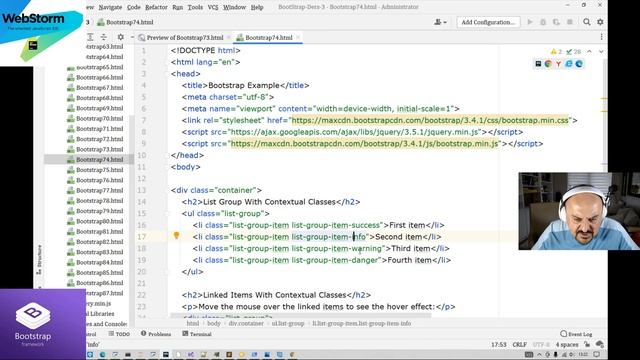The image size is (640, 360).
Task: Open the Help menu
Action: 257,7
